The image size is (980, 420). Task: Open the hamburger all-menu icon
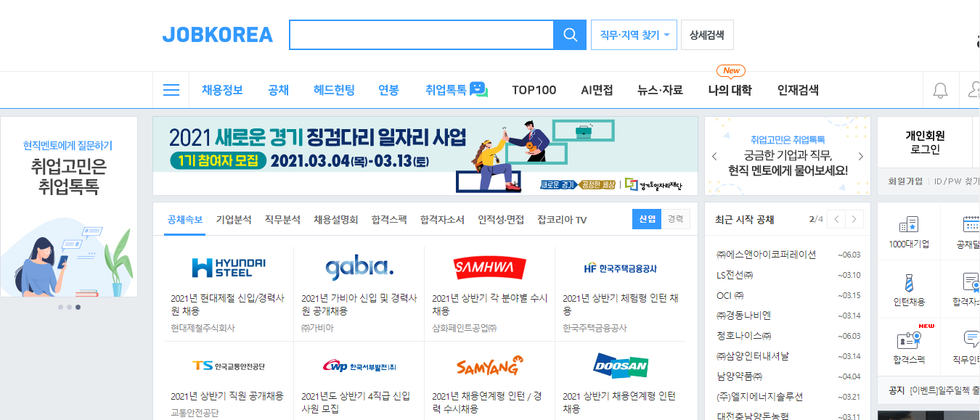pyautogui.click(x=171, y=90)
